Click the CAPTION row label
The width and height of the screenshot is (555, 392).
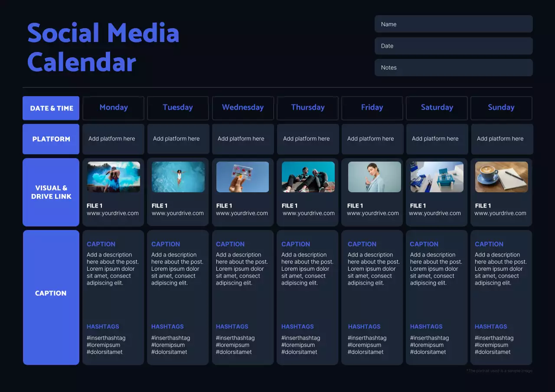51,293
